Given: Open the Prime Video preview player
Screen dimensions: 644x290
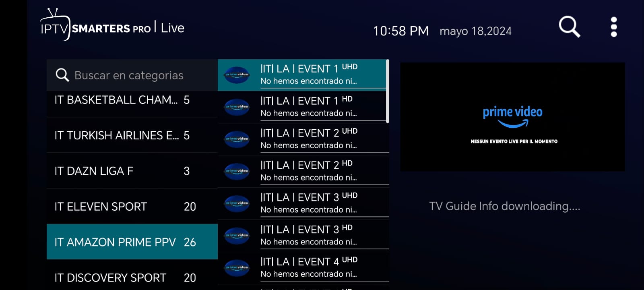Looking at the screenshot, I should click(512, 117).
